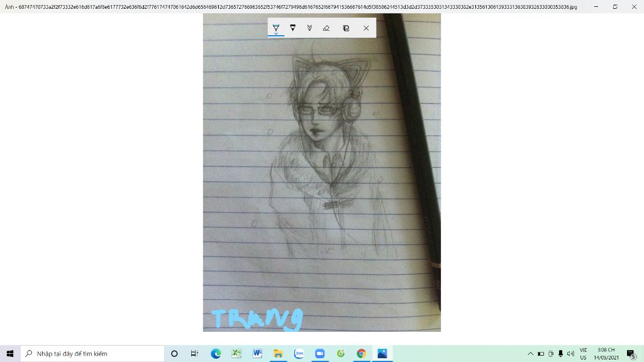The image size is (644, 362).
Task: Select the eraser tool
Action: (x=326, y=28)
